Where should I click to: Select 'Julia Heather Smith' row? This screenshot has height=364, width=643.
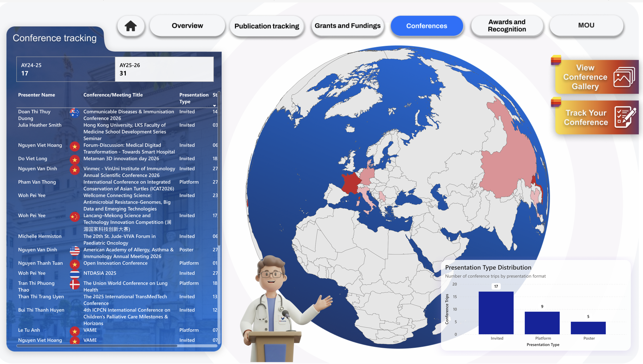point(117,131)
